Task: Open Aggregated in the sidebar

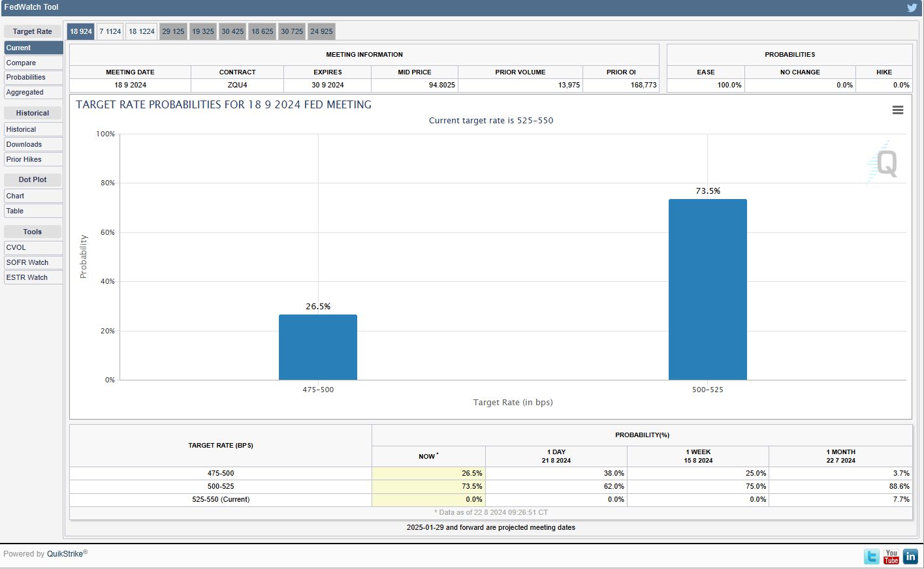Action: 33,92
